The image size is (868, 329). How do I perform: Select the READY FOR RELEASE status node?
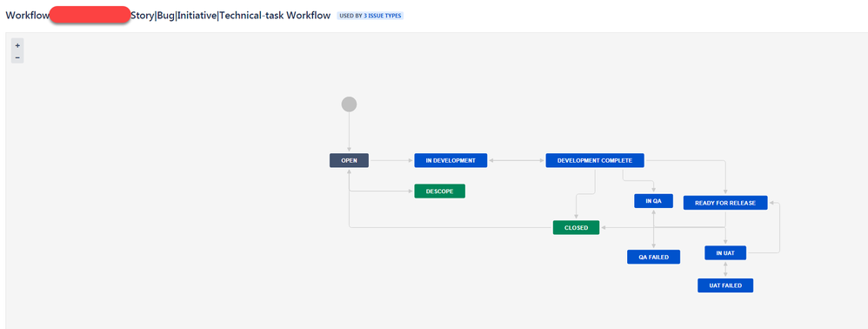click(725, 203)
